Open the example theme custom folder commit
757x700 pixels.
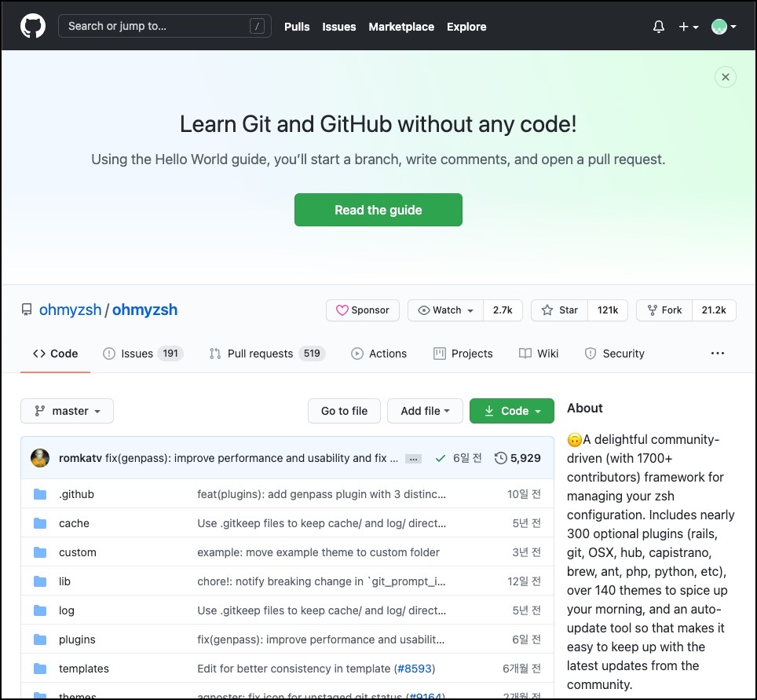click(318, 552)
